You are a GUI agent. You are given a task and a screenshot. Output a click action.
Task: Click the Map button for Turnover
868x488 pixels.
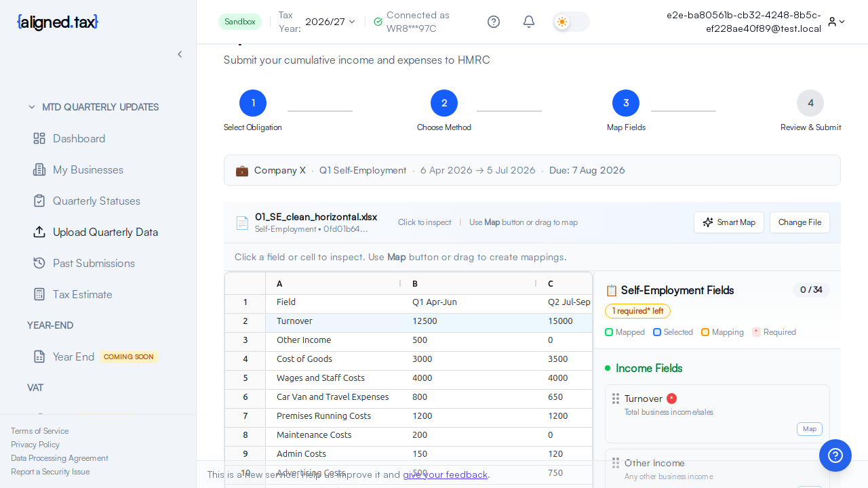809,429
